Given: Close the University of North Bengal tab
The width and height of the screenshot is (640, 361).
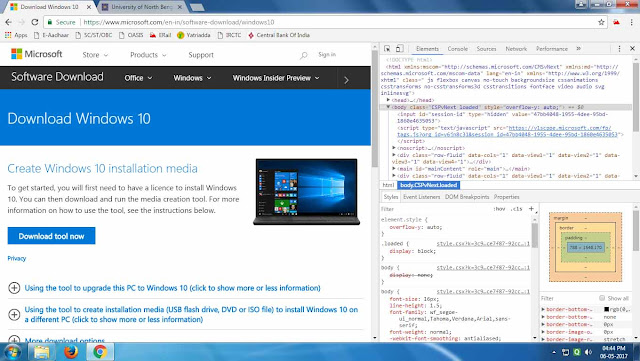Looking at the screenshot, I should 180,7.
